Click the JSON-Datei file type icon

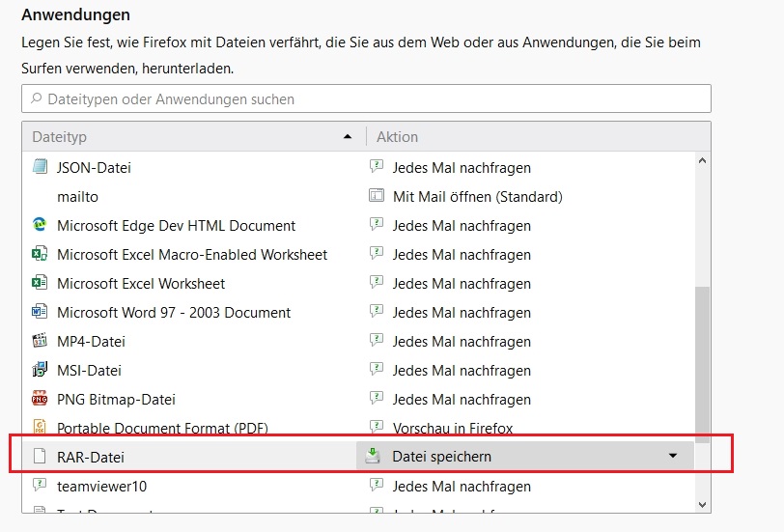pyautogui.click(x=40, y=167)
